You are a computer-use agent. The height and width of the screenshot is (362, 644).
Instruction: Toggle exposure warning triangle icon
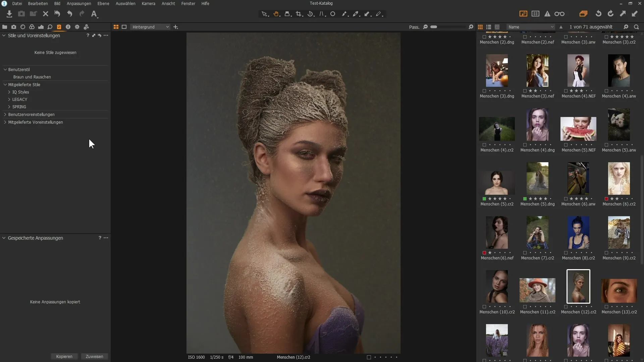[x=547, y=14]
